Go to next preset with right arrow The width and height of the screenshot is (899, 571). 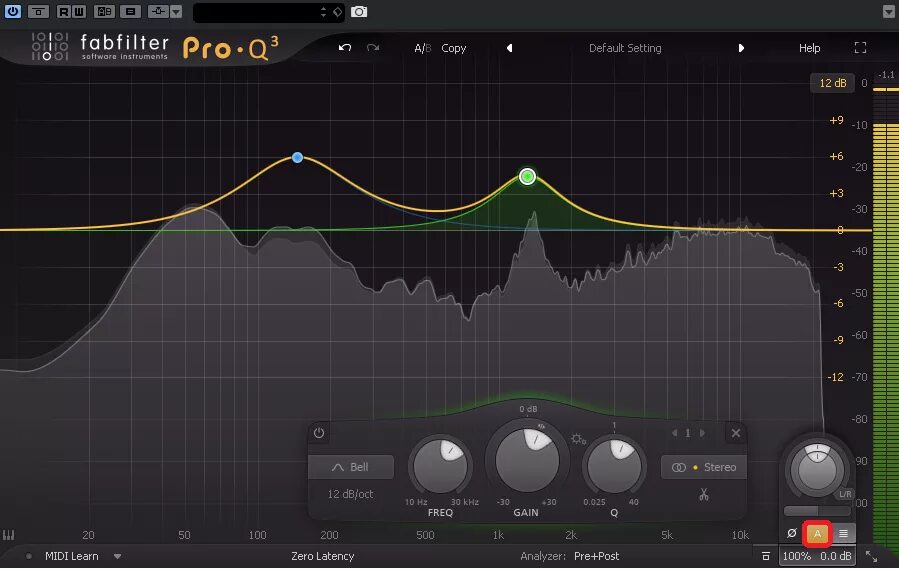click(741, 48)
